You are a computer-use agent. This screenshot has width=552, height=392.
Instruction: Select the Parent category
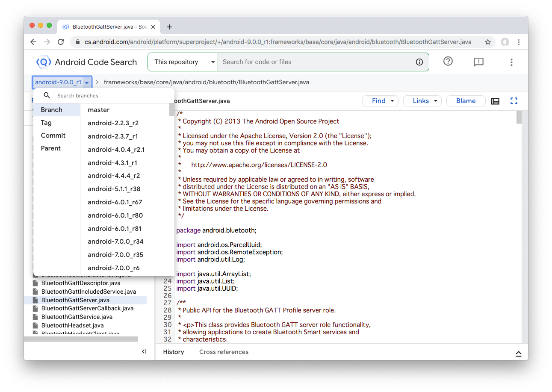click(x=56, y=148)
